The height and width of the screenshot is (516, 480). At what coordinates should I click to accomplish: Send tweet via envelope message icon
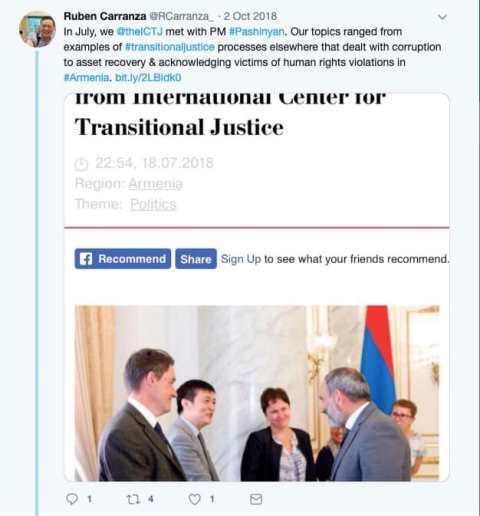pyautogui.click(x=256, y=499)
